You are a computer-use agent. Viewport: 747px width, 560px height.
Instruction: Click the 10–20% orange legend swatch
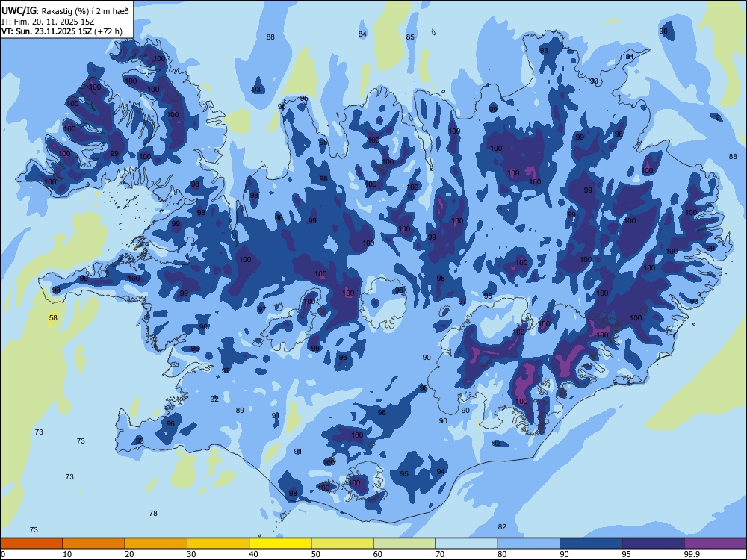click(94, 544)
